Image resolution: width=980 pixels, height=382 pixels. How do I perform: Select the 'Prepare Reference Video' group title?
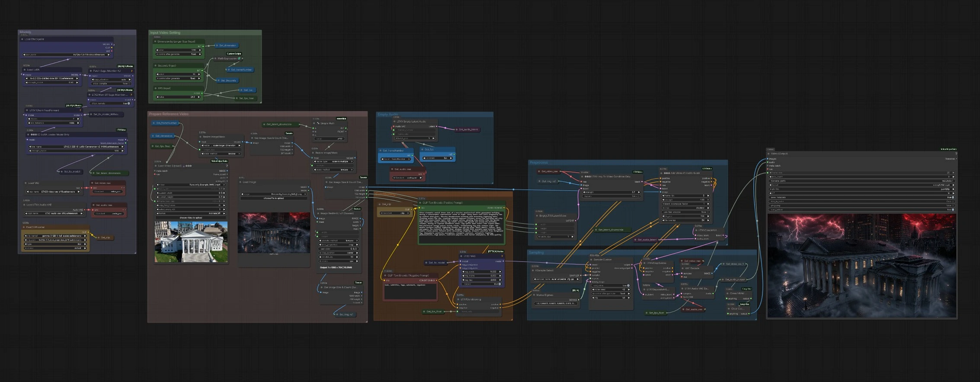tap(169, 114)
